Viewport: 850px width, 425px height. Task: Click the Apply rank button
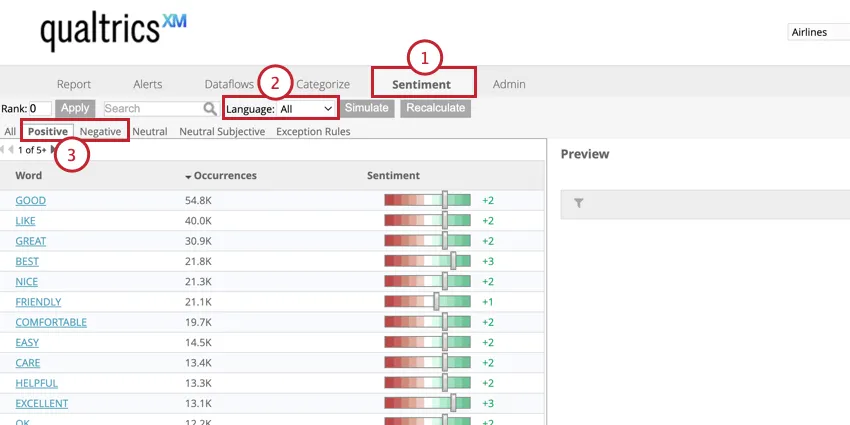(75, 108)
